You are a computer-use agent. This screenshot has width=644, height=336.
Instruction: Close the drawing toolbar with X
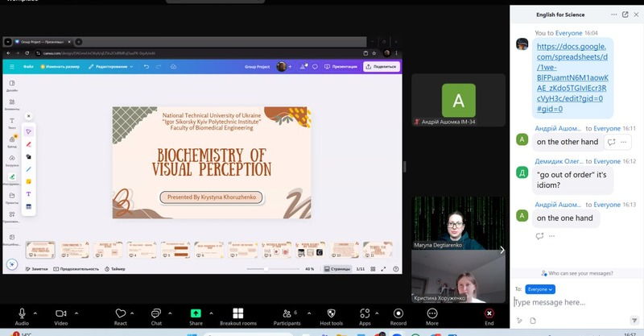pyautogui.click(x=28, y=116)
